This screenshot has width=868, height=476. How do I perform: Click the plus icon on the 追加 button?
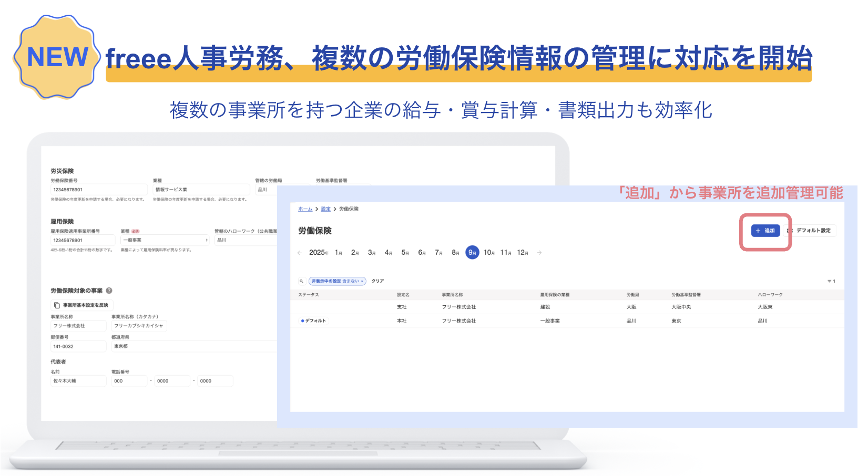758,231
